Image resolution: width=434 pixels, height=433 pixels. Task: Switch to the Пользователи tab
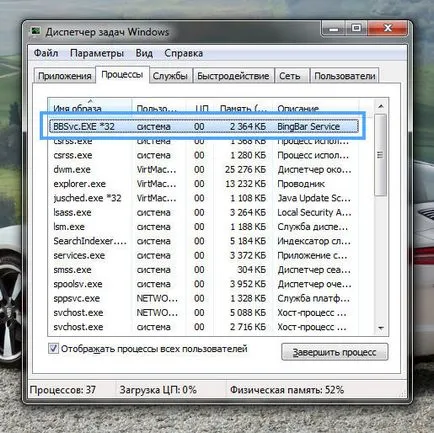(x=345, y=76)
